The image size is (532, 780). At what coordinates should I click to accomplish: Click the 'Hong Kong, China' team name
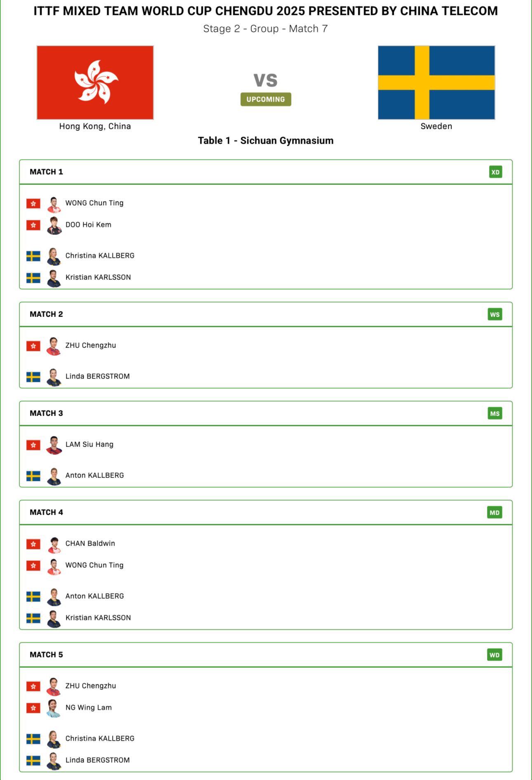(x=95, y=126)
